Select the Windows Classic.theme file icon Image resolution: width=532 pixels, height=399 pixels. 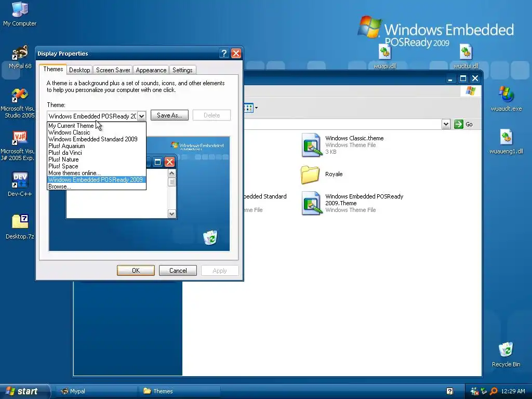[x=311, y=145]
